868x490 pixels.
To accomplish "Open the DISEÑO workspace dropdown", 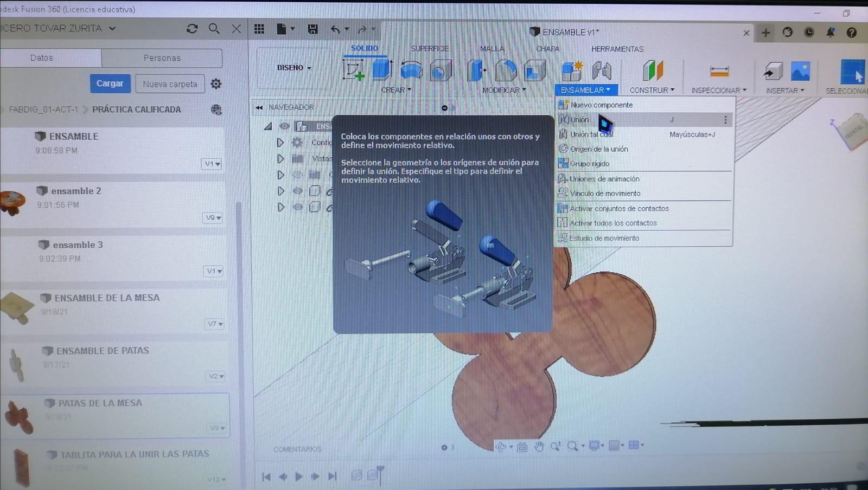I will pyautogui.click(x=294, y=68).
